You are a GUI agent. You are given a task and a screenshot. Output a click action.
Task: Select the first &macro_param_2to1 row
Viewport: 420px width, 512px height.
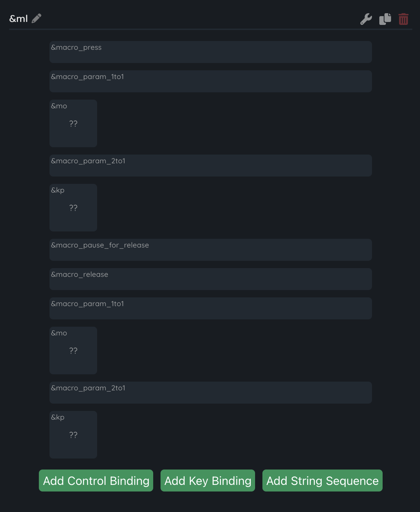point(211,166)
